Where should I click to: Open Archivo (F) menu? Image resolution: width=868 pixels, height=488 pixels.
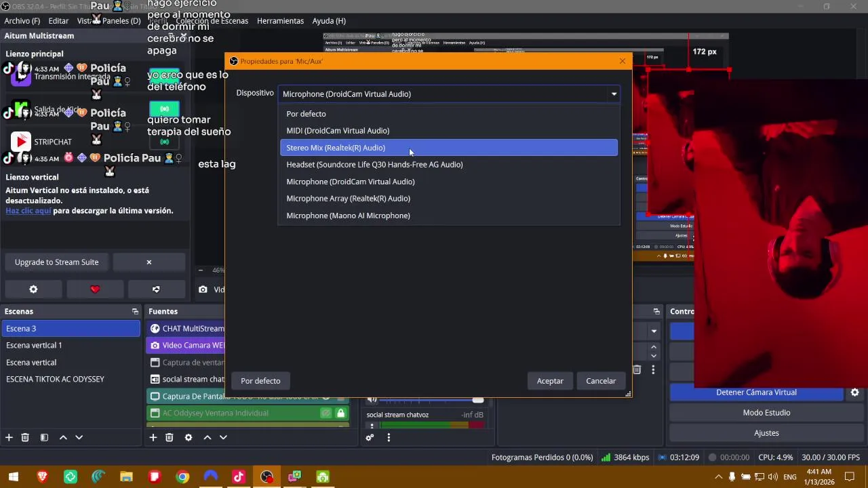click(22, 21)
